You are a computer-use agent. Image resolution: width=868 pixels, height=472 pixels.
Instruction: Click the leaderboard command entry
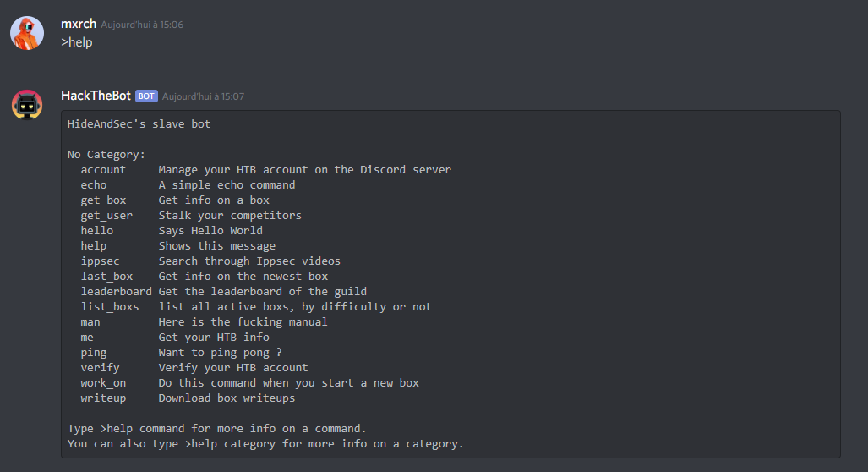[117, 291]
